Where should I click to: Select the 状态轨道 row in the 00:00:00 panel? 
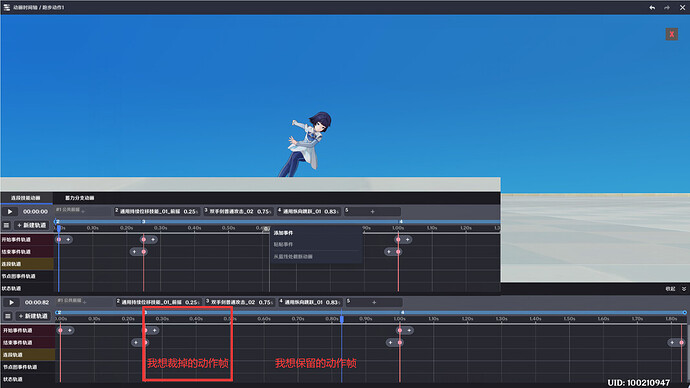click(27, 289)
